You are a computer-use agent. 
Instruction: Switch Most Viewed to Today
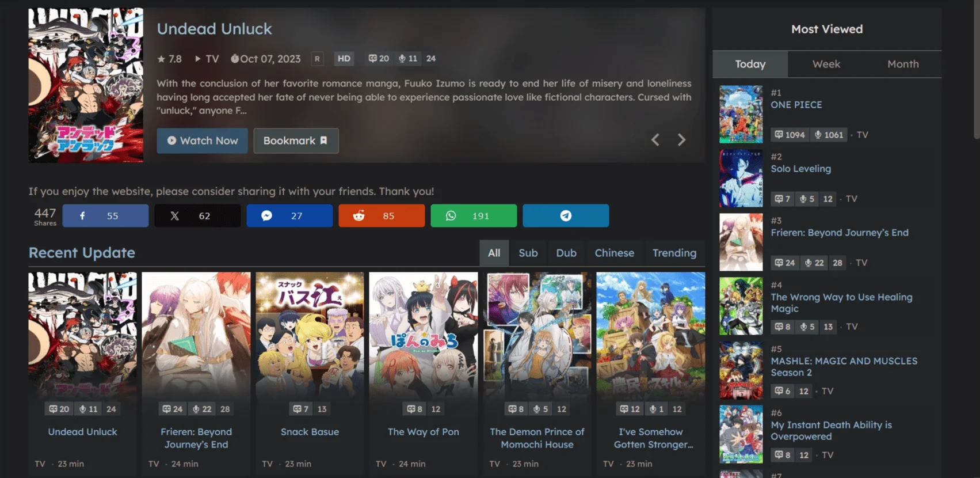tap(750, 64)
